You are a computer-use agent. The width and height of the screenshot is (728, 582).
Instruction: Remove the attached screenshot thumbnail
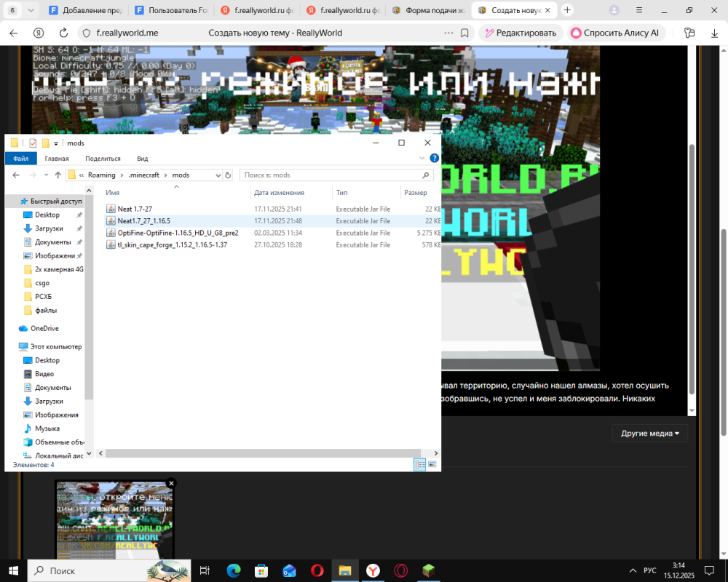pyautogui.click(x=171, y=483)
